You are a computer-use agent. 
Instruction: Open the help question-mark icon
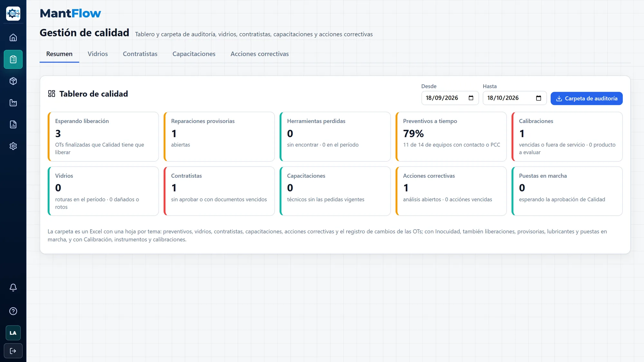pos(13,311)
